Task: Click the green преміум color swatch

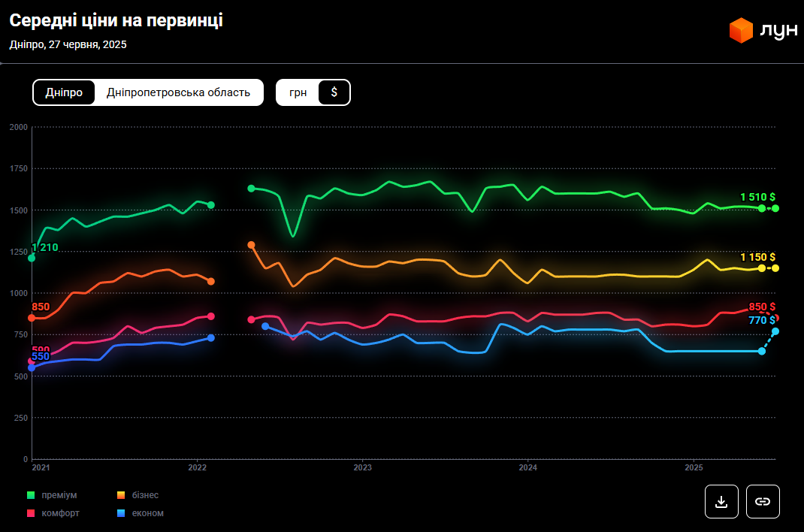Action: click(31, 495)
